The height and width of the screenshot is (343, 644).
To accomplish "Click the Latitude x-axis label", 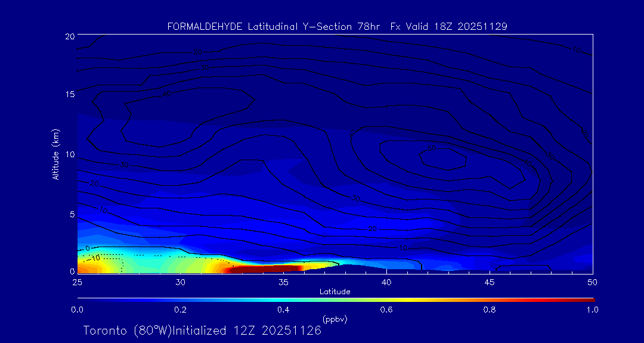I will coord(335,292).
